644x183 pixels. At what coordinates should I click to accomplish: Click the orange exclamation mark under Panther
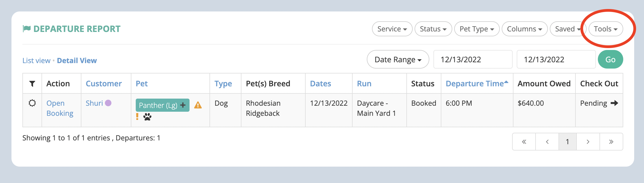click(x=137, y=117)
